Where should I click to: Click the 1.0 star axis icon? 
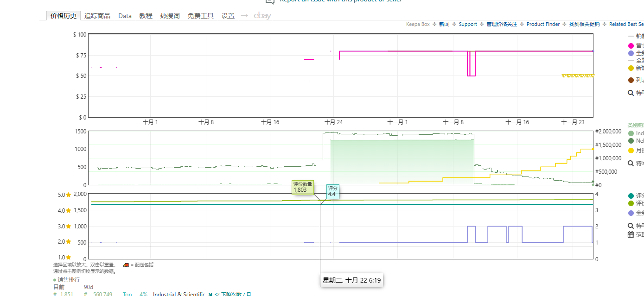pos(69,258)
